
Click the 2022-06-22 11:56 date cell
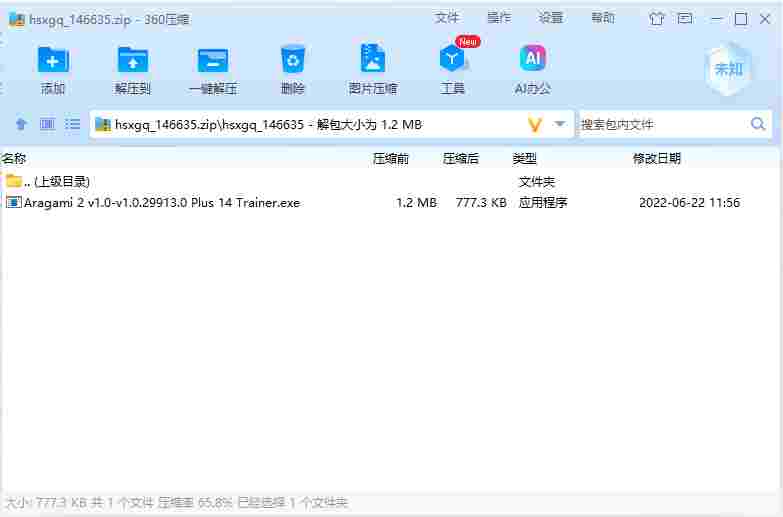click(690, 203)
